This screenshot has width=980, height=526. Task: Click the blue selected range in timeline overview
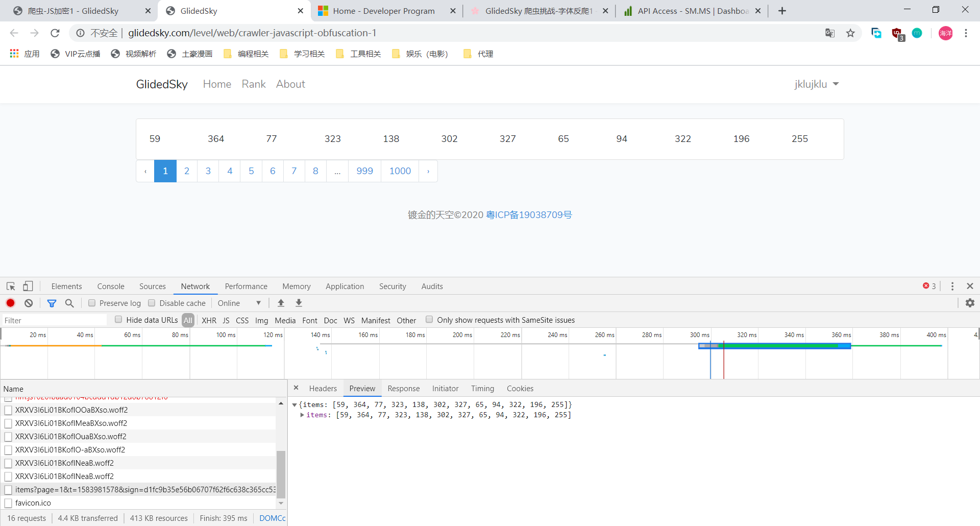(x=775, y=346)
